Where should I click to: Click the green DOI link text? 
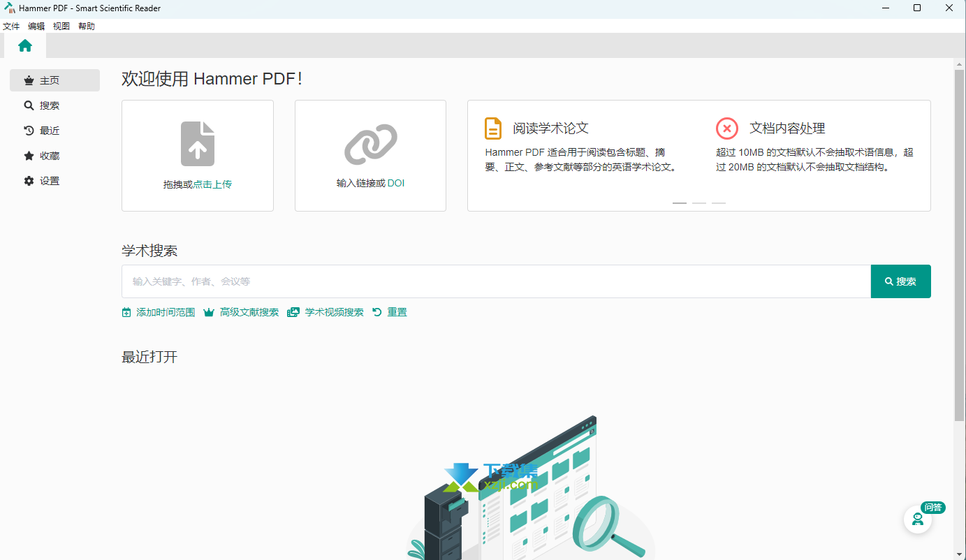(396, 184)
